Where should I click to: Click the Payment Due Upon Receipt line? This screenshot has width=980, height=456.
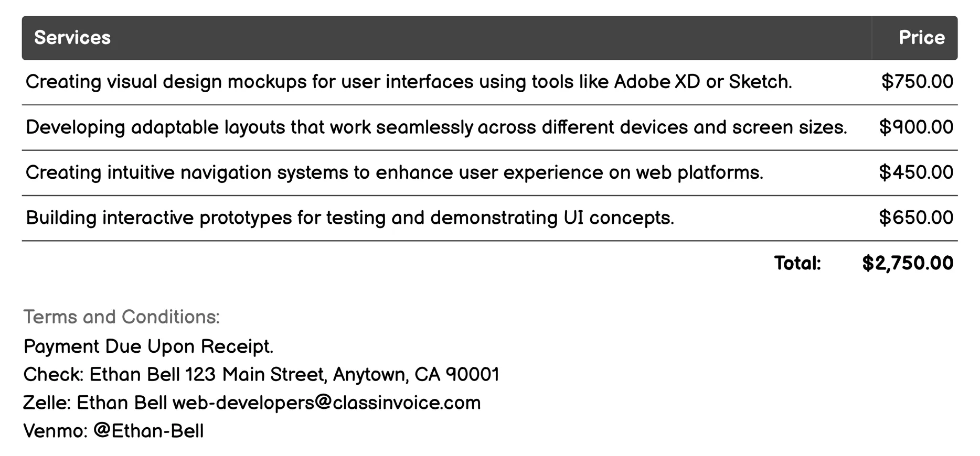click(148, 346)
